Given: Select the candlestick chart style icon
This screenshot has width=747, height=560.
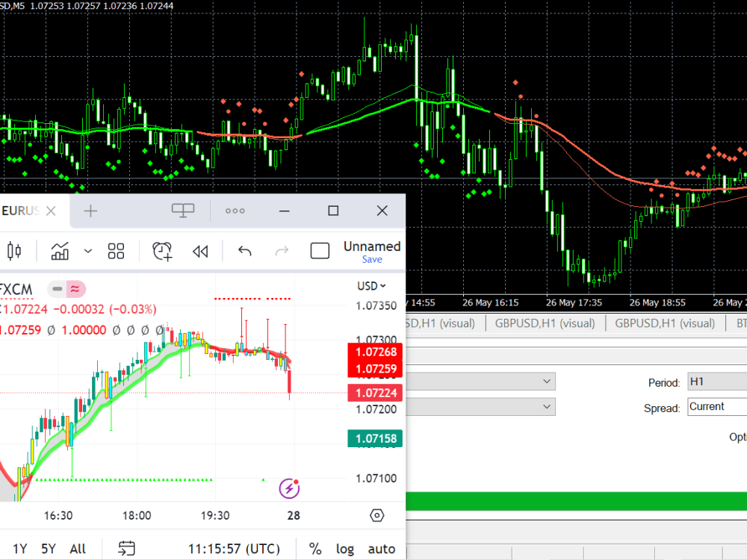Looking at the screenshot, I should coord(13,251).
